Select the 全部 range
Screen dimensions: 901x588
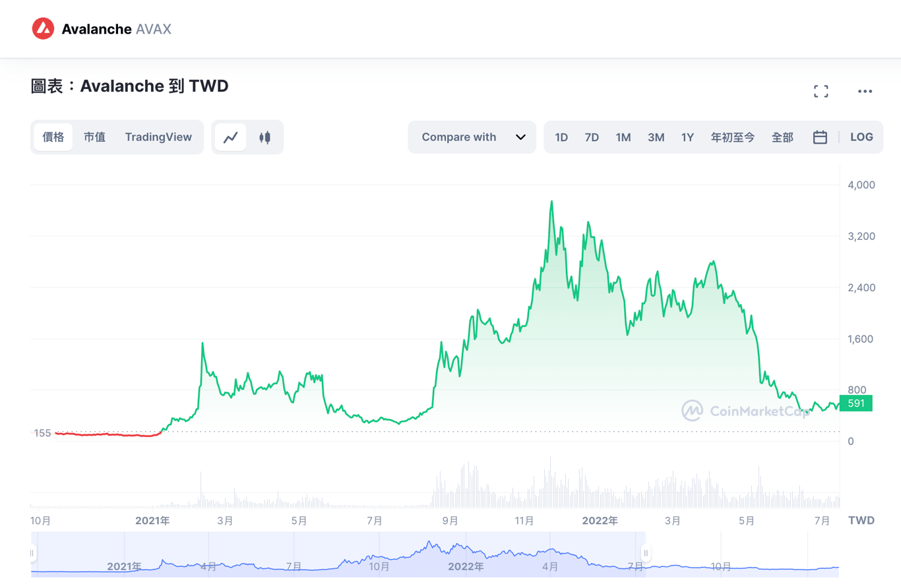782,137
